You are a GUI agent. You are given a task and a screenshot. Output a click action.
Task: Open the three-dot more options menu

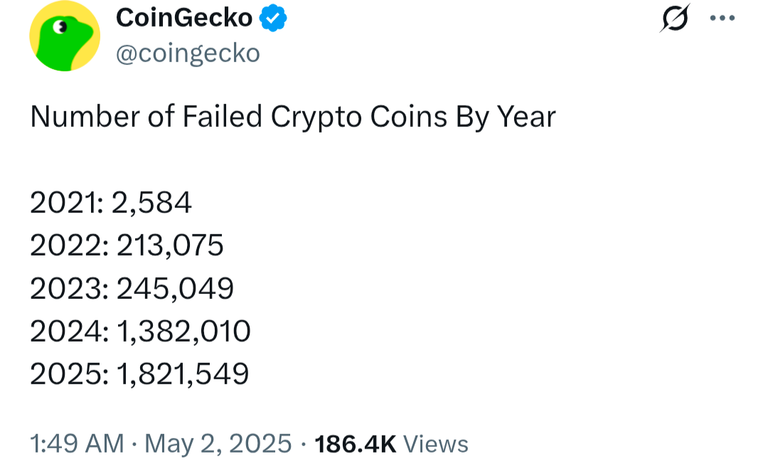tap(722, 18)
